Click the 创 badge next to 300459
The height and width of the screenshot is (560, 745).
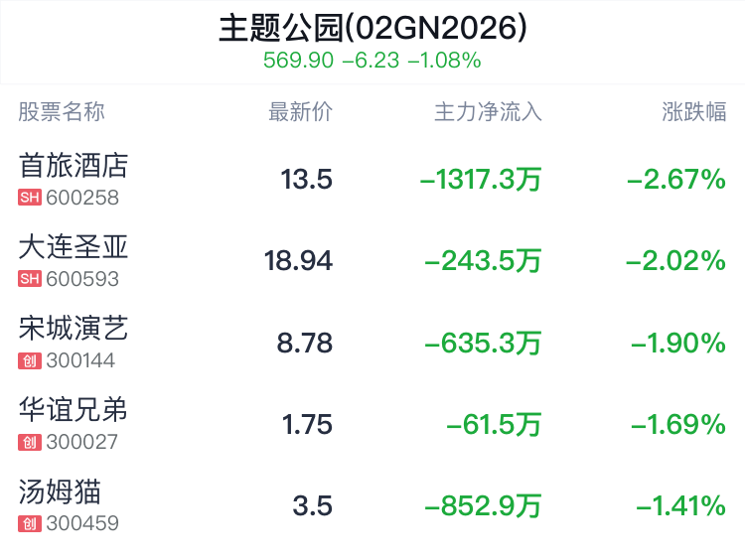[29, 523]
